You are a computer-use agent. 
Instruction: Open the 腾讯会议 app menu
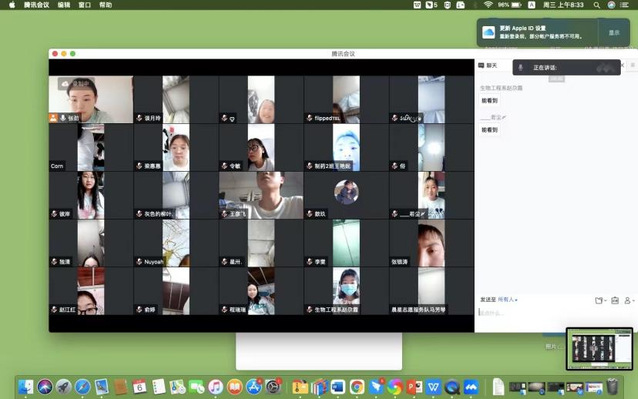pos(36,5)
